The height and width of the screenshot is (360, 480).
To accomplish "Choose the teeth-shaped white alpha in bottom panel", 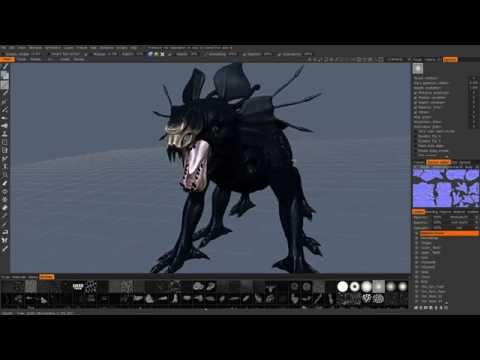I will [x=78, y=286].
